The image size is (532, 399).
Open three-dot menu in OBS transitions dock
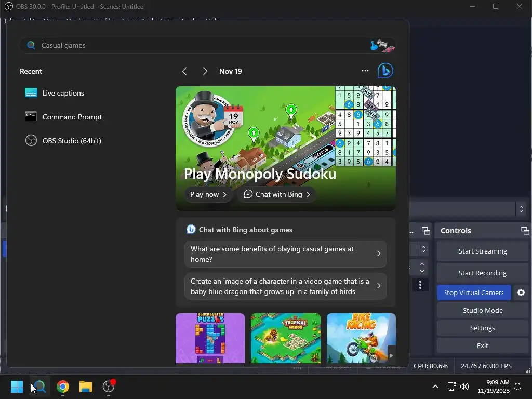420,285
